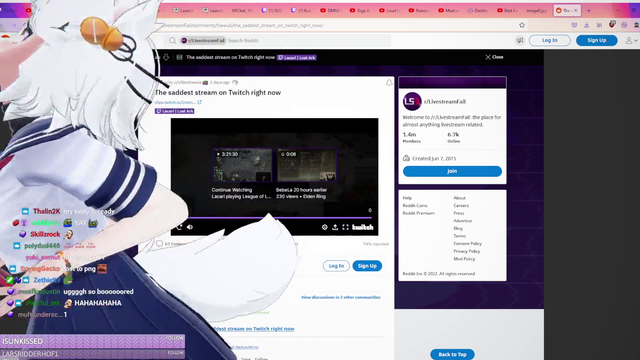Image resolution: width=640 pixels, height=360 pixels.
Task: Enter fullscreen on the Twitch player
Action: [x=345, y=227]
